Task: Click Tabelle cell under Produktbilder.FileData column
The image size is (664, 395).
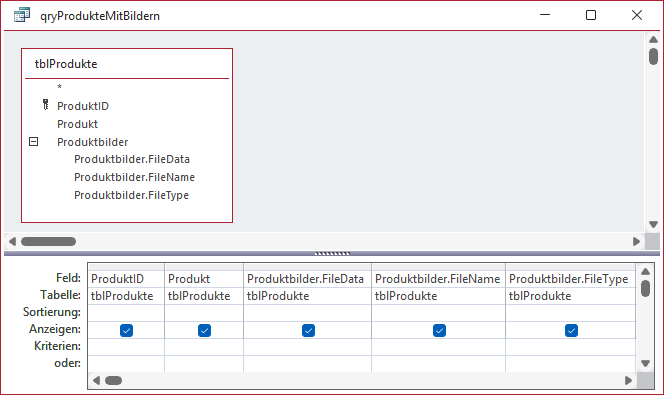Action: [x=307, y=296]
